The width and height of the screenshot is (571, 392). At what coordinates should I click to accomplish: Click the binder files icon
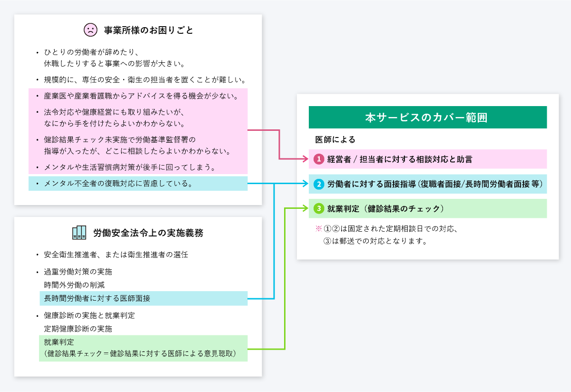point(79,233)
